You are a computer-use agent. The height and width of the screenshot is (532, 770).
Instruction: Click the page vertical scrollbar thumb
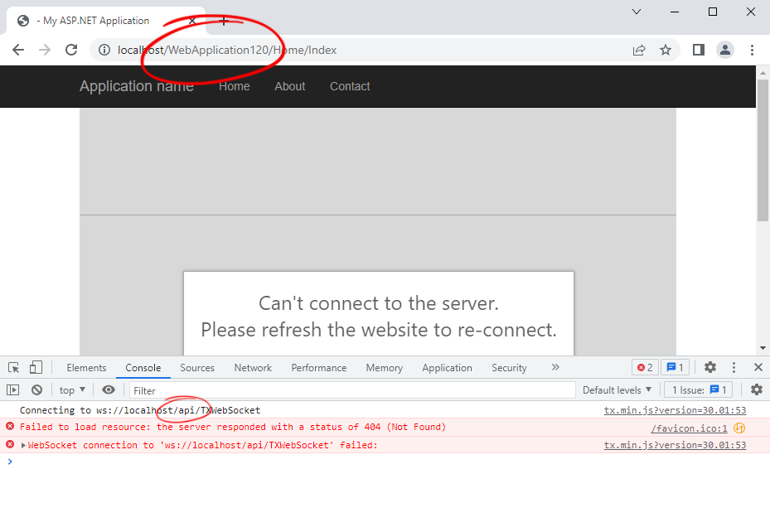click(763, 150)
